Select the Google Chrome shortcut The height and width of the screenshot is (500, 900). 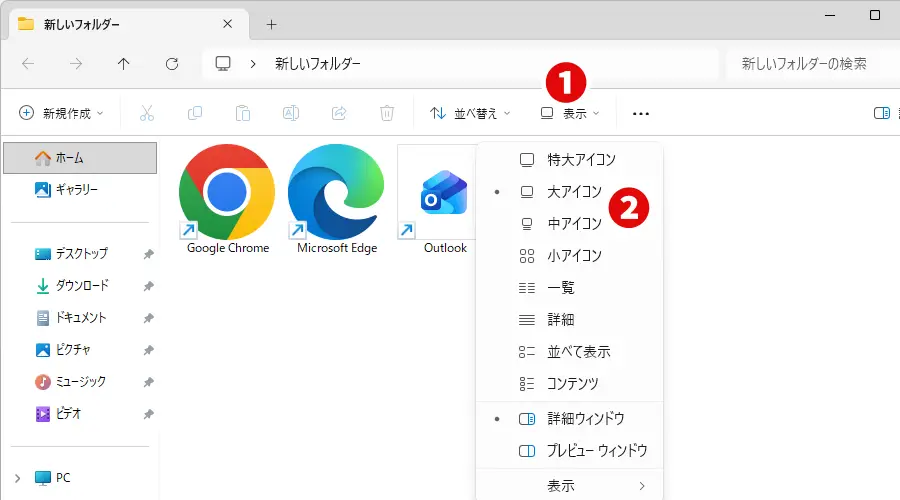pyautogui.click(x=227, y=199)
